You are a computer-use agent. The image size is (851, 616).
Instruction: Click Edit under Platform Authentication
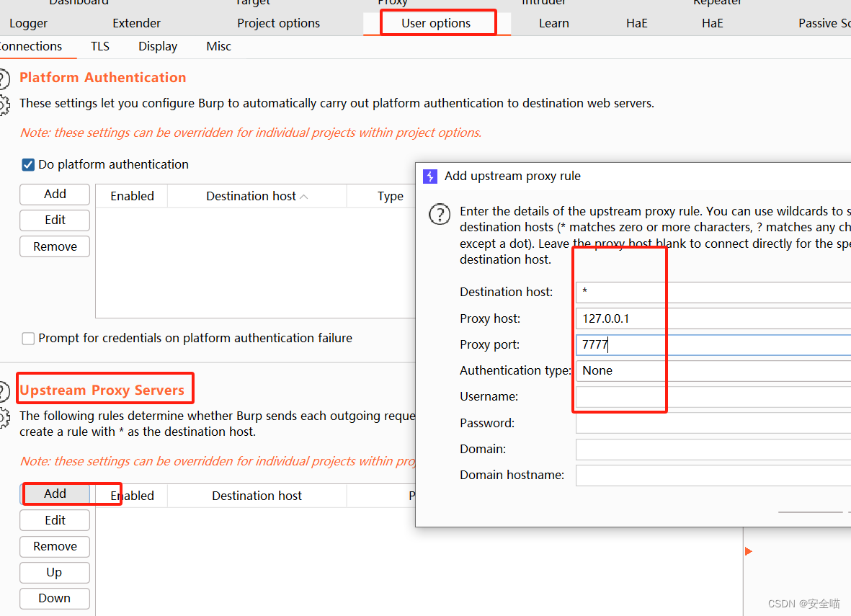[55, 220]
